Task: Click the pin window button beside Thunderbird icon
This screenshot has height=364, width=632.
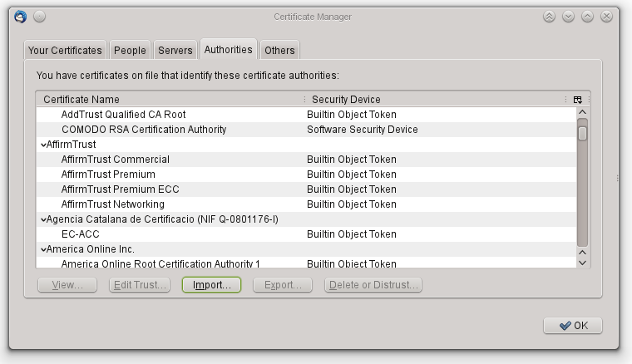Action: click(40, 17)
